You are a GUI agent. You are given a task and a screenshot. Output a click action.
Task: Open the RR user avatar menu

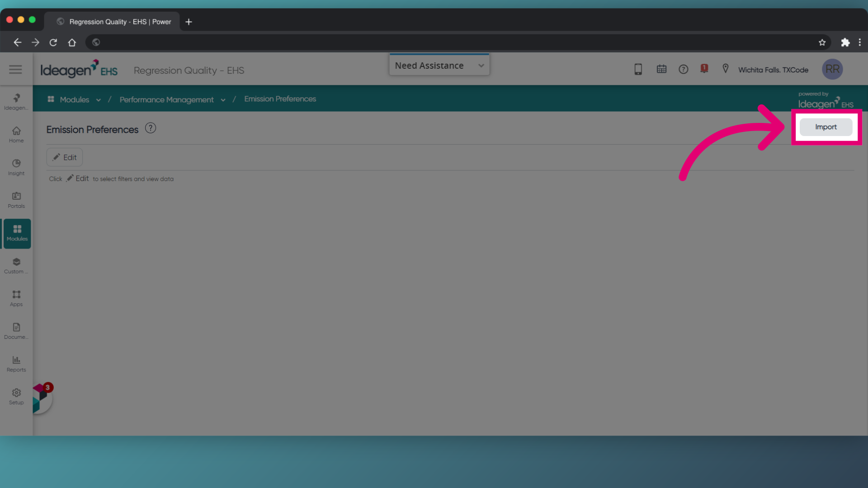[x=832, y=69]
